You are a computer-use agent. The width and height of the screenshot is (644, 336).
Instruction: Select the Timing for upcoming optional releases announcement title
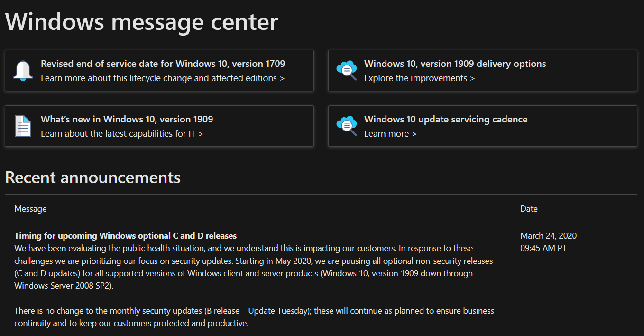(x=125, y=235)
